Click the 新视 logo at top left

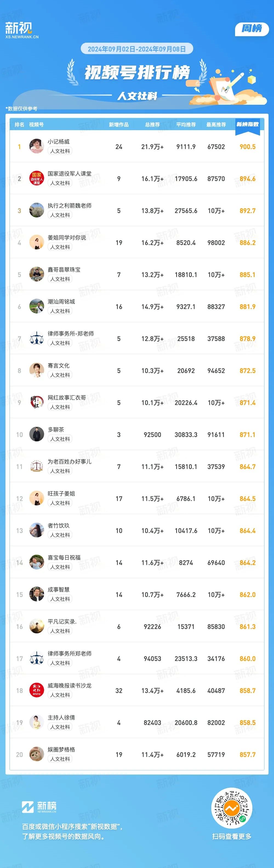tap(22, 30)
